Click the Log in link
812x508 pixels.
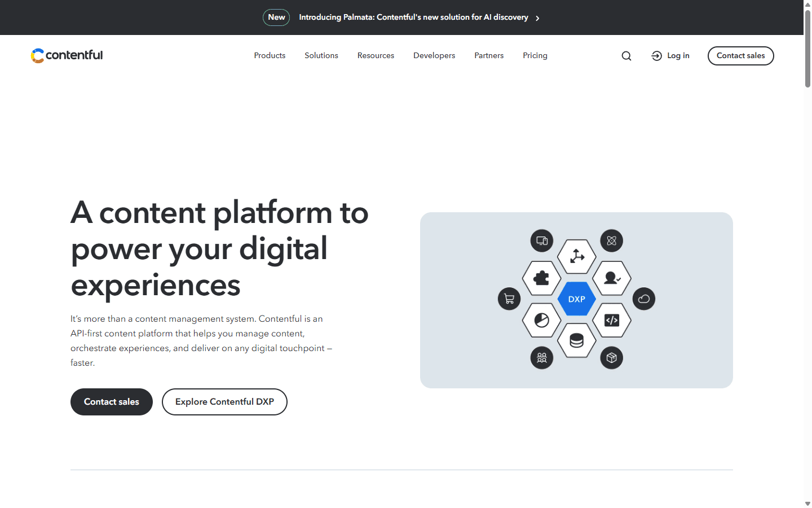pos(670,56)
